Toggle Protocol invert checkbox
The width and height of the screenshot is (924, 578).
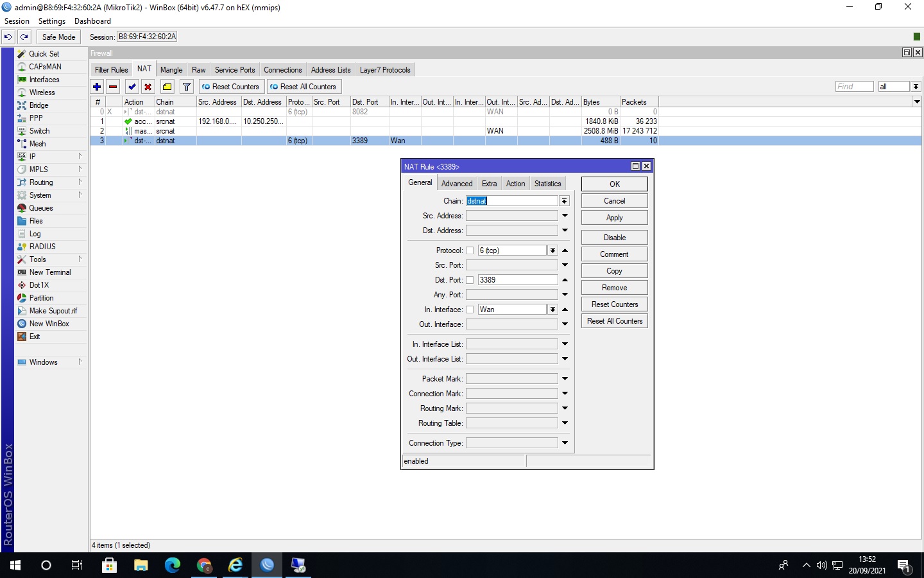click(470, 250)
